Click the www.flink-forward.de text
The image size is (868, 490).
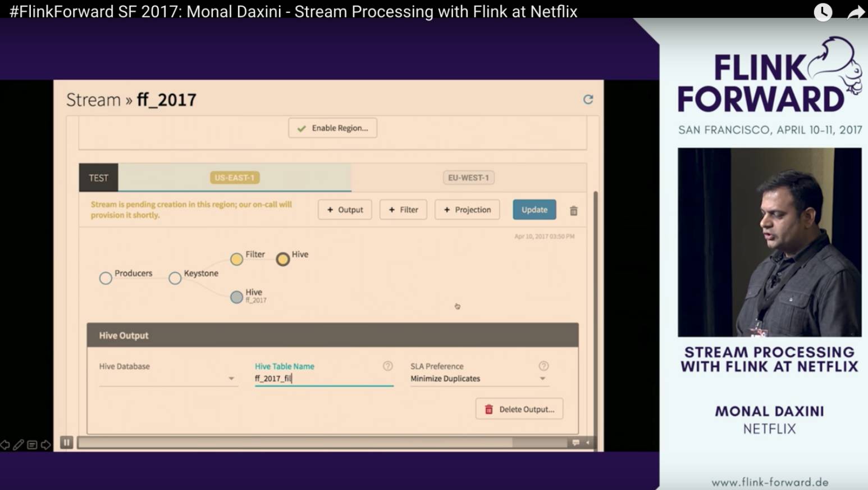point(770,482)
